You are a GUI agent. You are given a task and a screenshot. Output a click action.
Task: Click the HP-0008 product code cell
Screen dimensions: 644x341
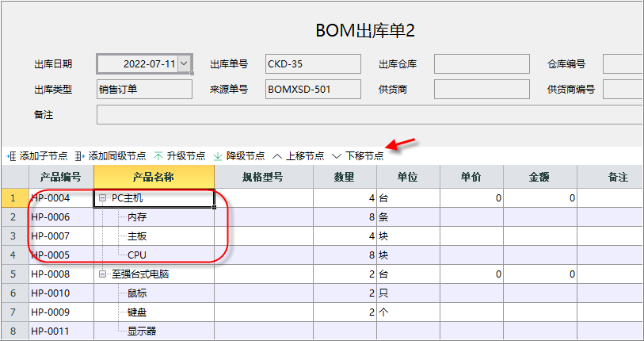61,274
